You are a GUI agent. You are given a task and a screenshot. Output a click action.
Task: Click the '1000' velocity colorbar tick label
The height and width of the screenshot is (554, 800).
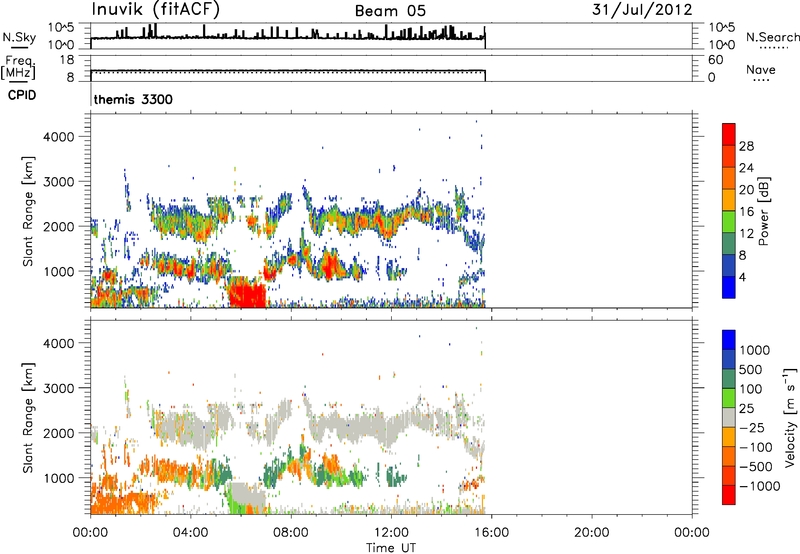pyautogui.click(x=755, y=350)
